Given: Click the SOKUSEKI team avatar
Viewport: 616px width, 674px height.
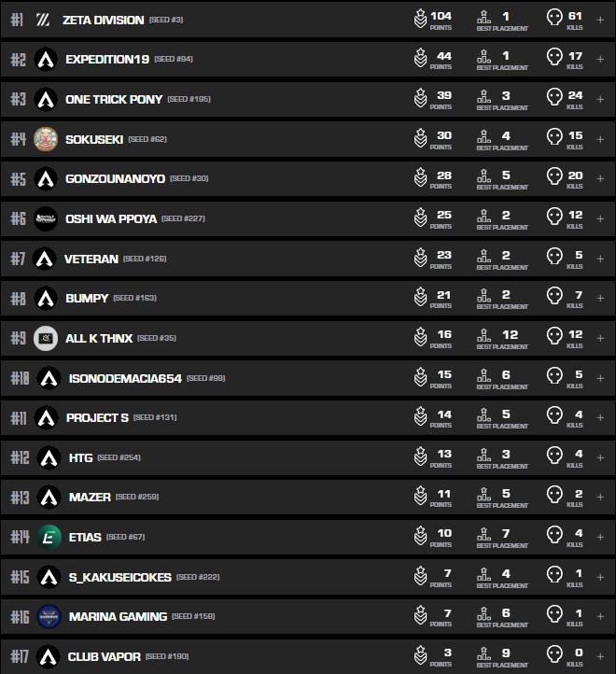Looking at the screenshot, I should [45, 139].
